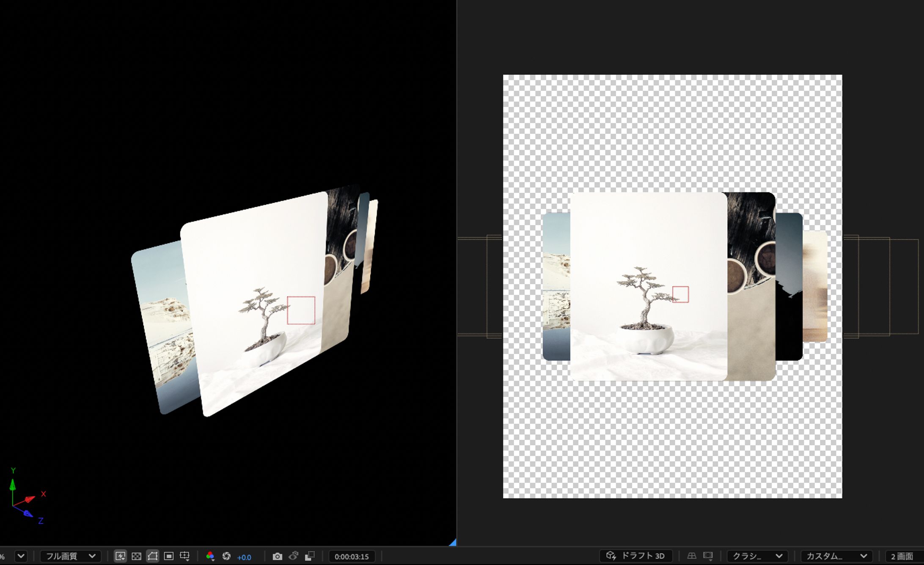Adjust the +0.0 exposure value

pos(244,557)
